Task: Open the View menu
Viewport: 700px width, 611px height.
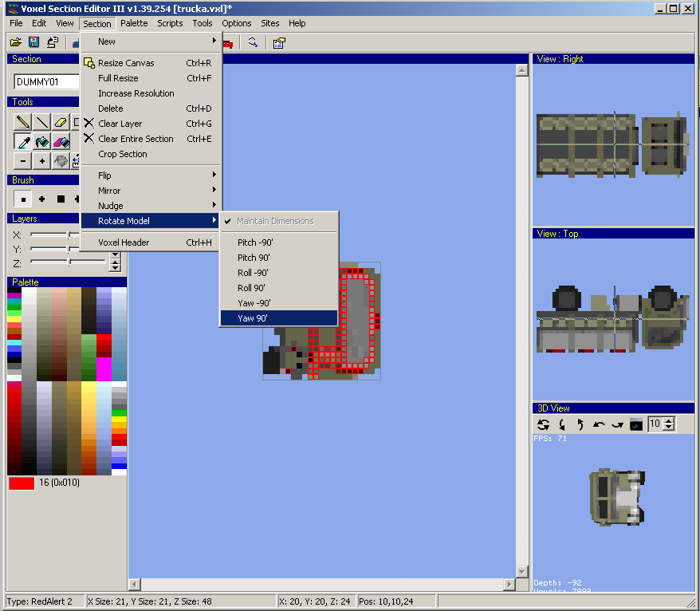Action: (65, 23)
